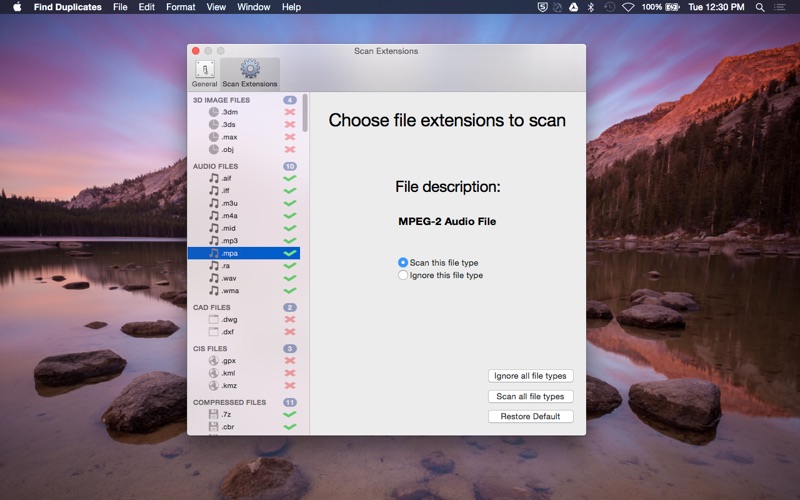The height and width of the screenshot is (500, 800).
Task: Open Spotlight search in menu bar
Action: point(760,7)
